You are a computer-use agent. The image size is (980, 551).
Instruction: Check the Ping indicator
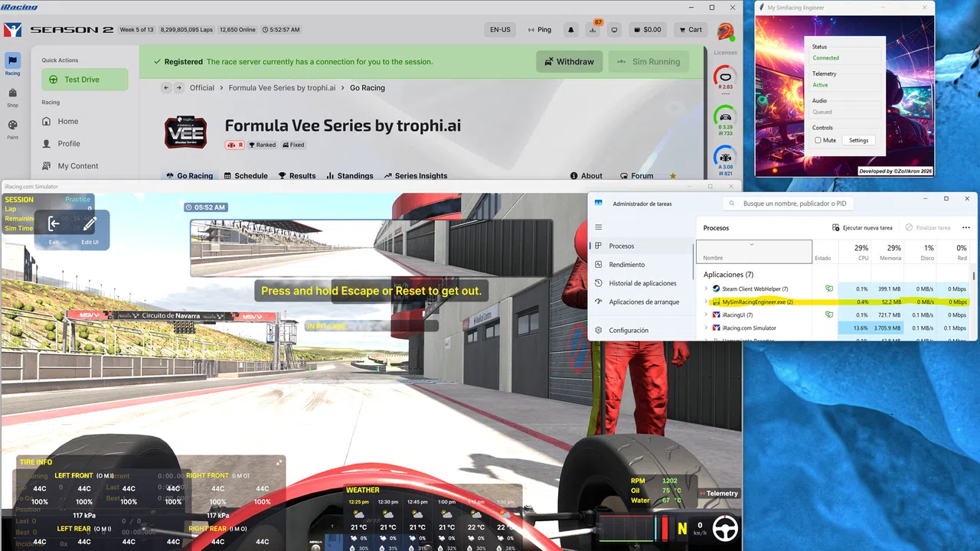[x=538, y=30]
